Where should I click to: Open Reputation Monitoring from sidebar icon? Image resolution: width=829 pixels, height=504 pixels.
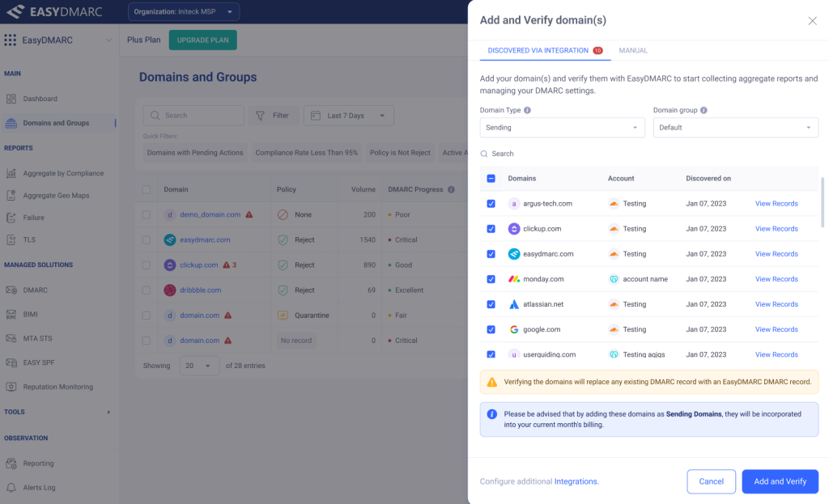pos(11,387)
